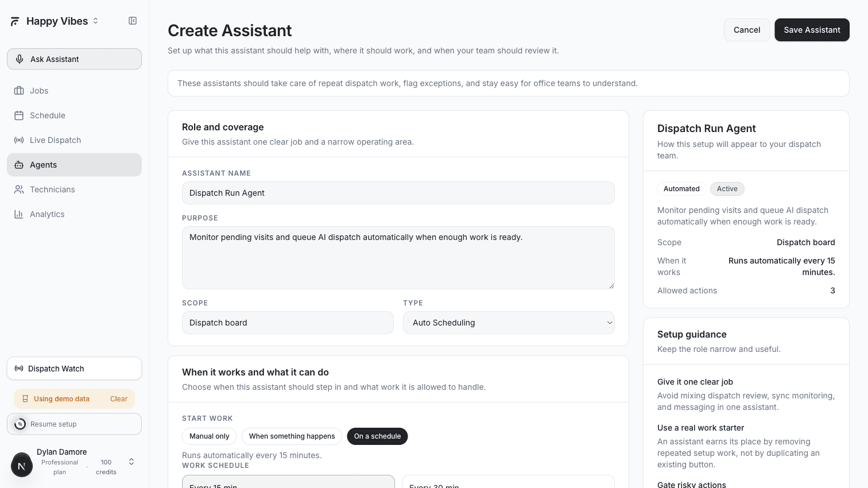Enable the When something happens trigger
868x488 pixels.
pyautogui.click(x=292, y=436)
